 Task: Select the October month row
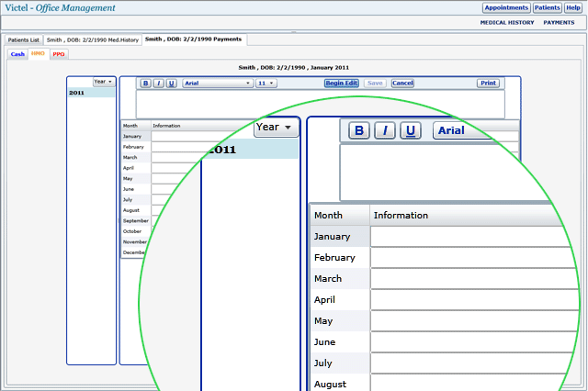[135, 231]
